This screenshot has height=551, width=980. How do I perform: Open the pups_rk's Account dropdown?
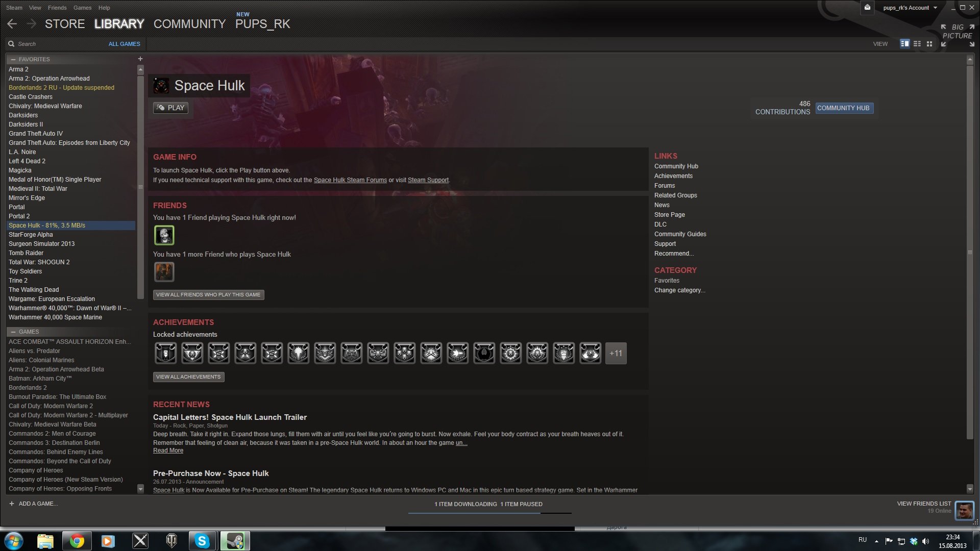tap(910, 8)
